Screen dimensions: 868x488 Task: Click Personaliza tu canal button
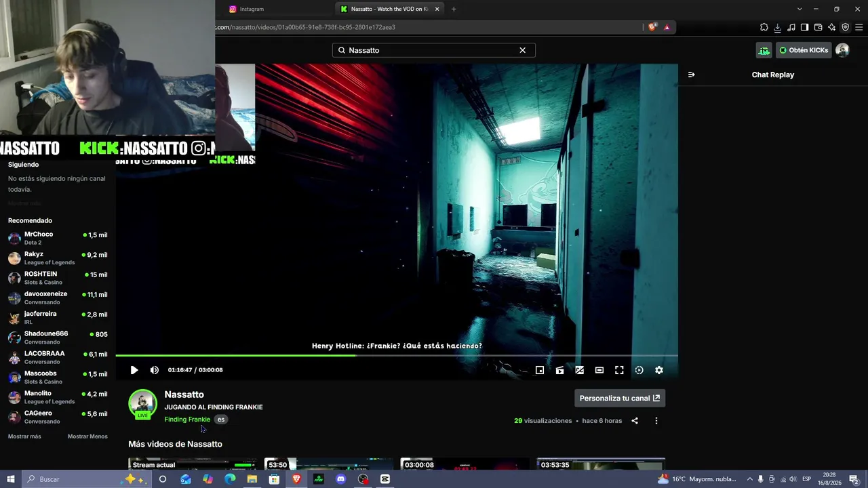pyautogui.click(x=620, y=399)
